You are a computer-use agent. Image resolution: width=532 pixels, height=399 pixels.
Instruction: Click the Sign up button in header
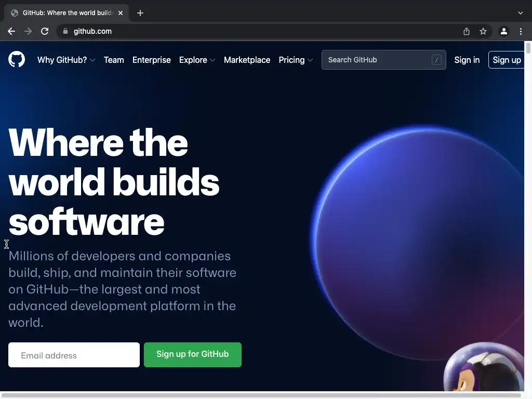pos(506,60)
